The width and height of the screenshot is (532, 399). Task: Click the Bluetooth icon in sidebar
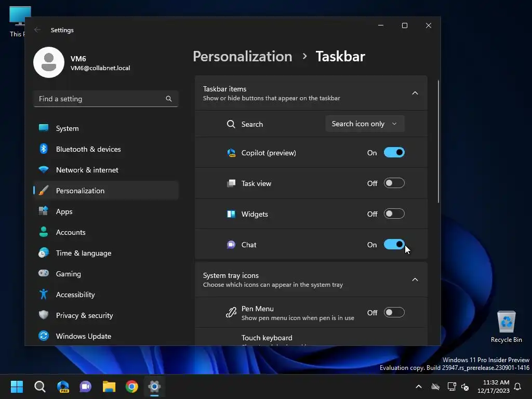[44, 149]
